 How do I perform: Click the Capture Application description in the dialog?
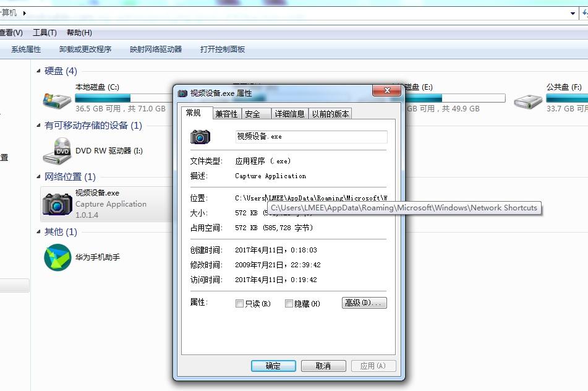(x=270, y=176)
